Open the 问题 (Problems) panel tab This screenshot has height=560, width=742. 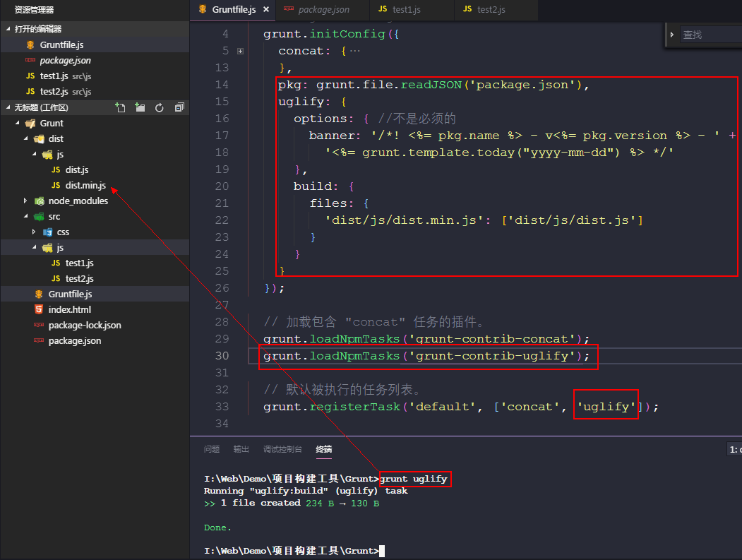click(212, 449)
